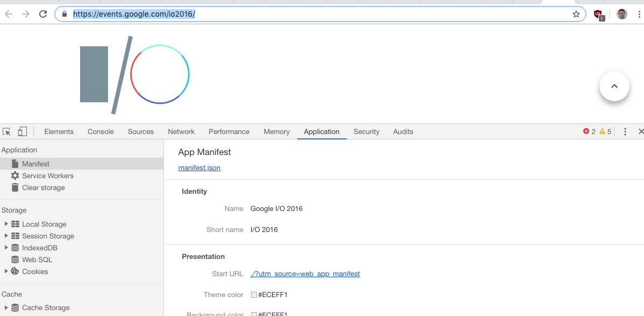Click the 'App Manifest' title
Viewport: 644px width, 316px height.
tap(204, 152)
